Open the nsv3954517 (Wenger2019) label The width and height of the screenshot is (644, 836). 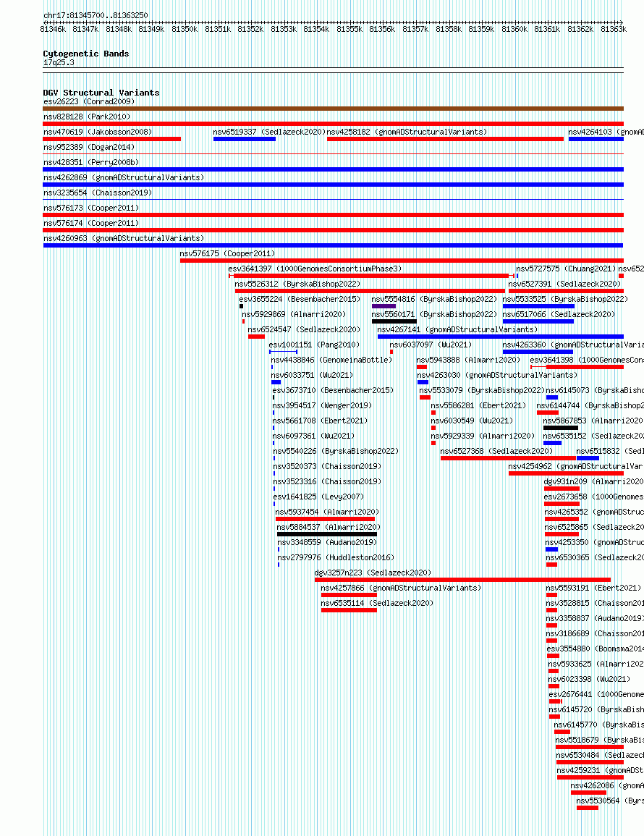pos(323,406)
